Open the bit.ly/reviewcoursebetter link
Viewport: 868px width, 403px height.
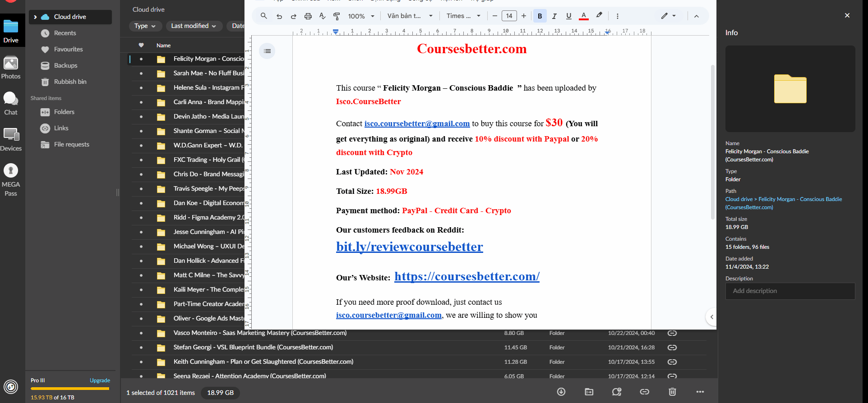(409, 247)
